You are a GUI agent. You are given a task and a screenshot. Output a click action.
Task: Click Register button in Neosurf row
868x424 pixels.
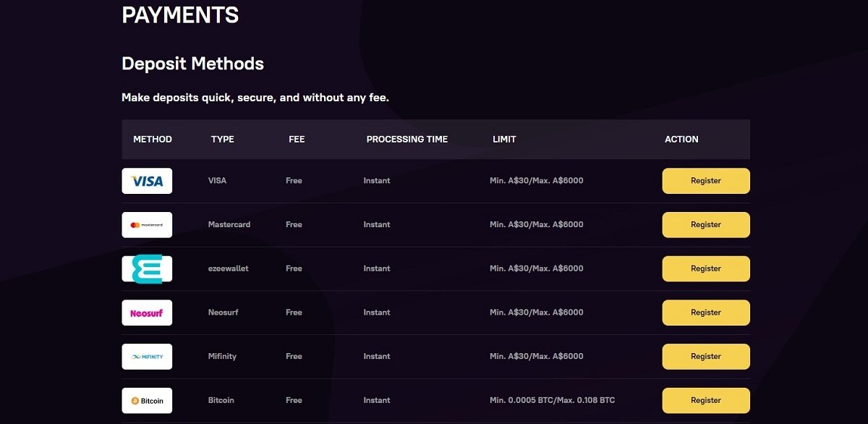(706, 313)
